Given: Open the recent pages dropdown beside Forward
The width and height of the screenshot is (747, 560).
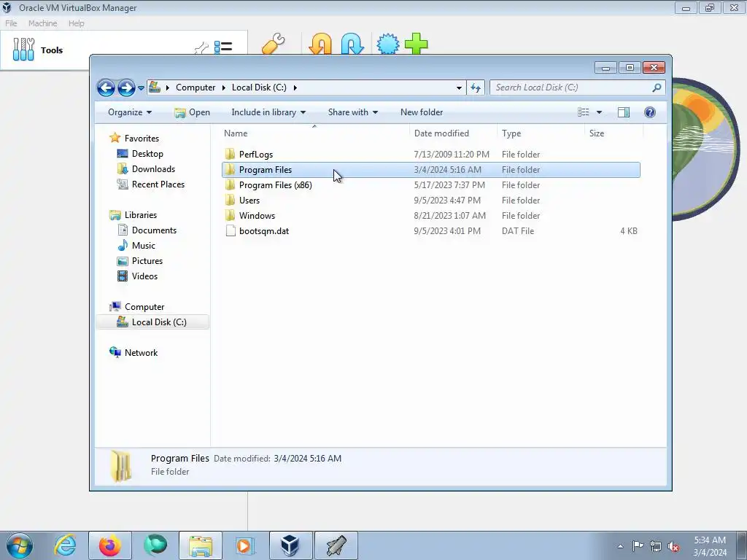Looking at the screenshot, I should (141, 88).
